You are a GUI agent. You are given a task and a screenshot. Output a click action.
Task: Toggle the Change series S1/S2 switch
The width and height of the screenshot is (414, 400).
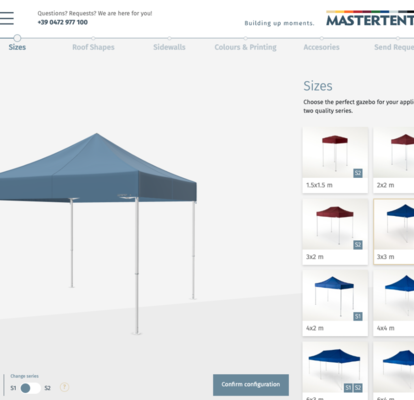[x=30, y=388]
